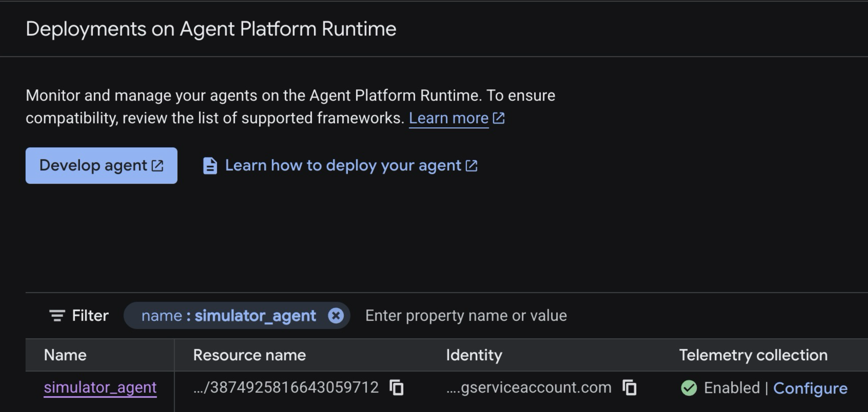Copy the gserviceaccount.com identity

(x=629, y=387)
